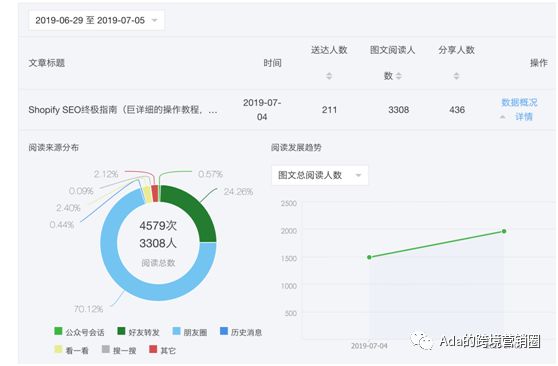The image size is (558, 366).
Task: Open 详情 link for article
Action: pyautogui.click(x=524, y=117)
